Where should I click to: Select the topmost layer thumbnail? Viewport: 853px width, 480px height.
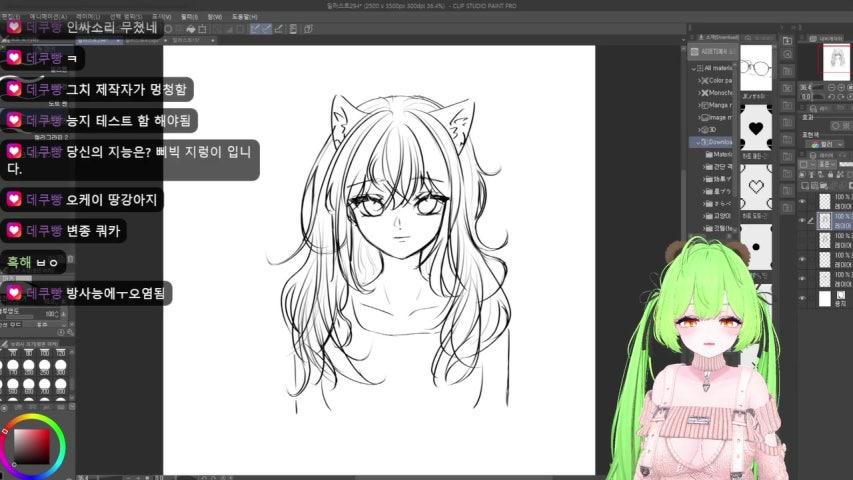click(825, 201)
